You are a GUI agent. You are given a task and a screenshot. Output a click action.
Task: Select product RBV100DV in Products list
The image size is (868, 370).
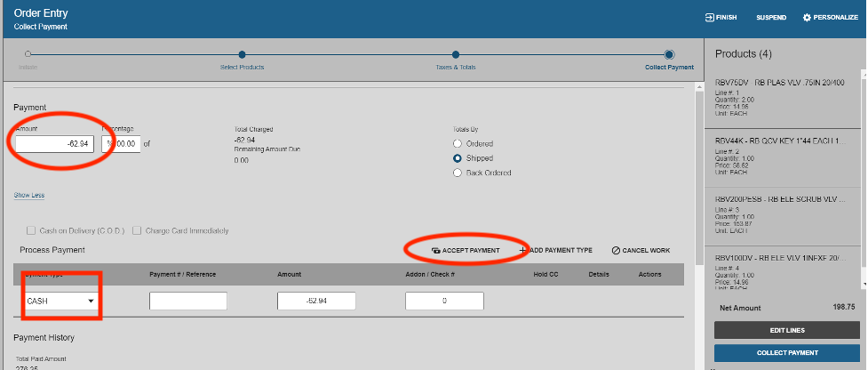point(782,268)
